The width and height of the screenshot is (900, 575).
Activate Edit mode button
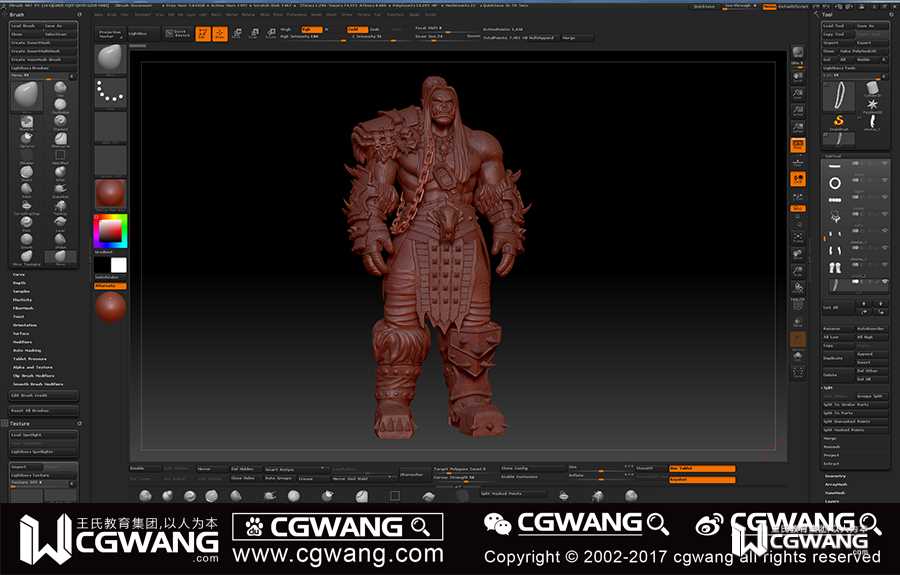pyautogui.click(x=203, y=34)
